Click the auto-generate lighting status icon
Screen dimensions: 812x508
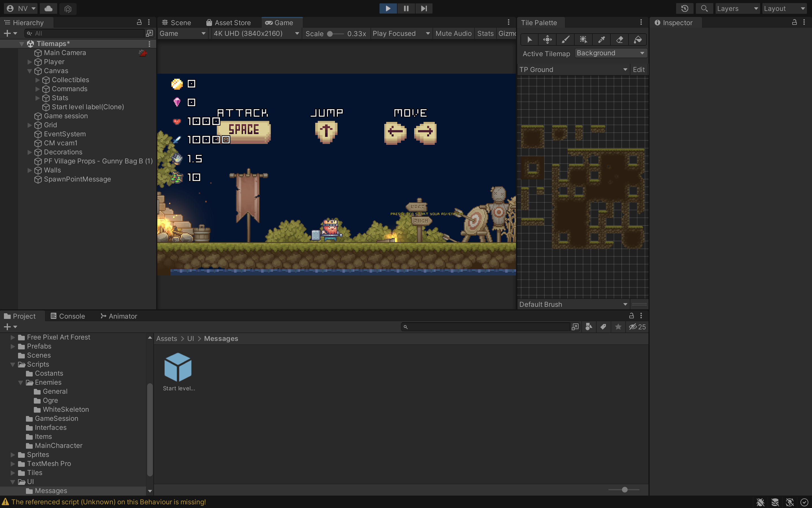tap(789, 502)
